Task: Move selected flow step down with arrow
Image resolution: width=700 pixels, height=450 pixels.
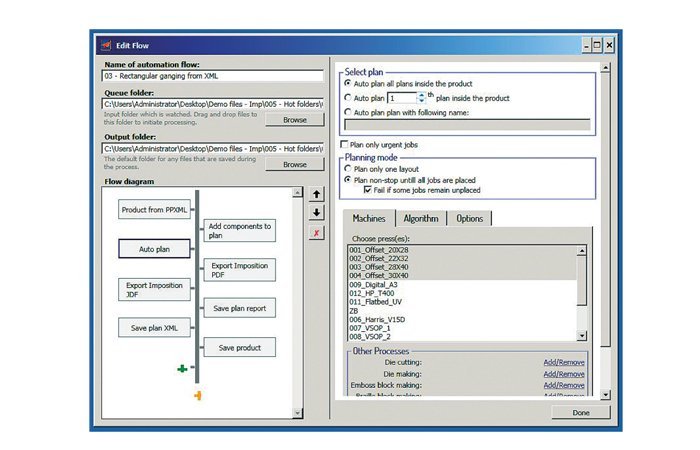Action: 317,212
